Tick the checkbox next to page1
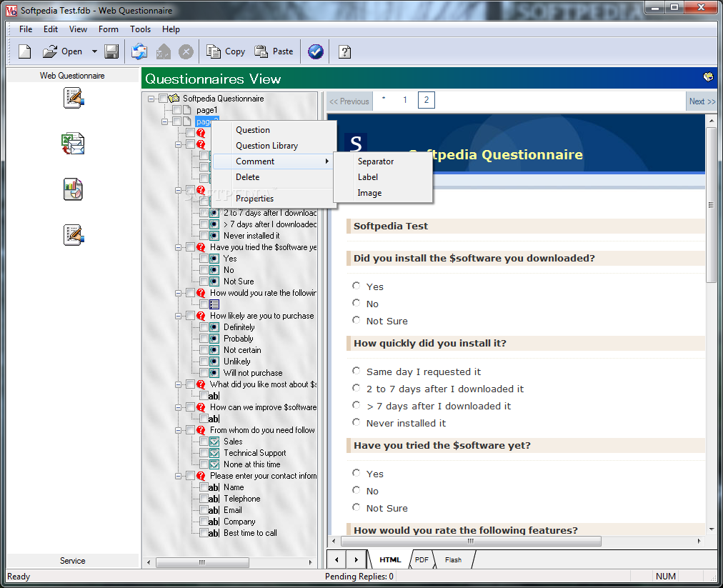This screenshot has width=723, height=588. 176,110
